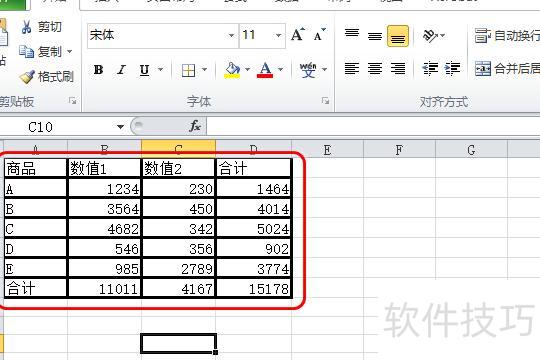Viewport: 540px width, 360px height.
Task: Open the borders dropdown arrow
Action: click(x=205, y=70)
